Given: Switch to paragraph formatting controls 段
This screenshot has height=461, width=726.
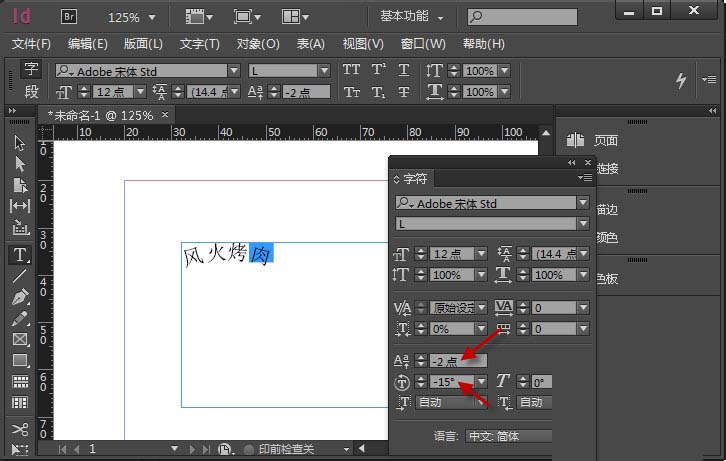Looking at the screenshot, I should [x=31, y=91].
